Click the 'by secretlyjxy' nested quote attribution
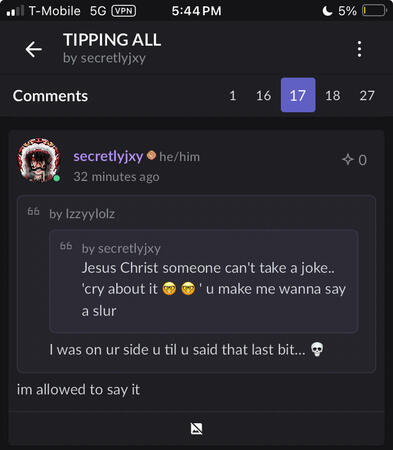The height and width of the screenshot is (450, 393). coord(121,249)
